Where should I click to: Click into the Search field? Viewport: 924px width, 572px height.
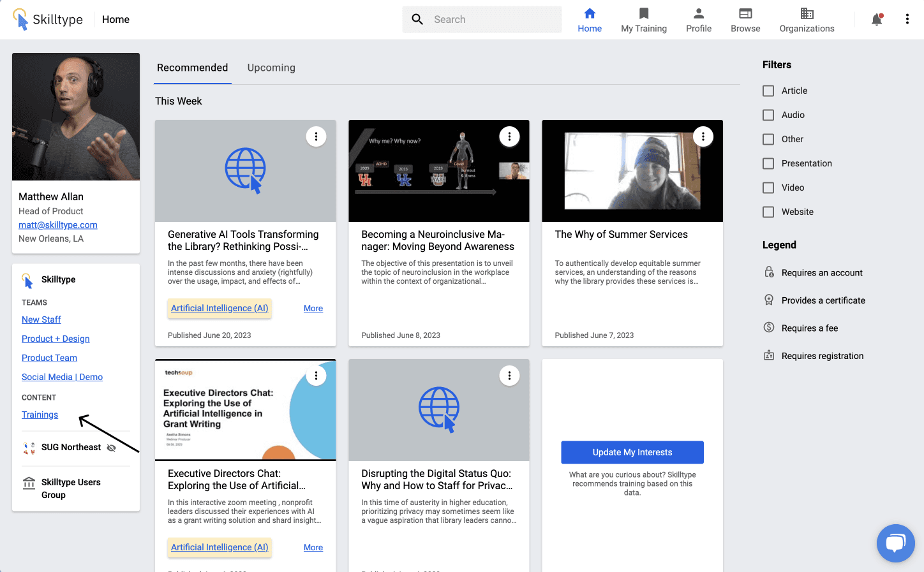(491, 20)
